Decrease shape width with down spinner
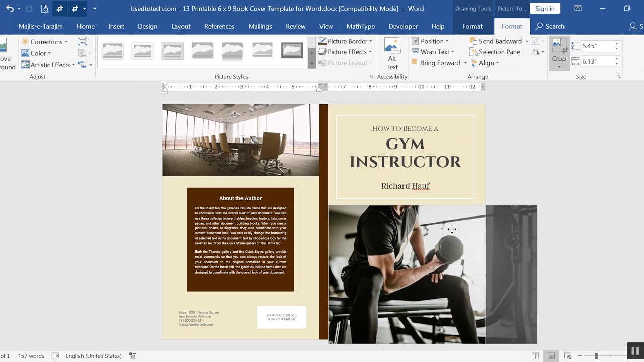Viewport: 644px width, 362px height. pyautogui.click(x=617, y=64)
